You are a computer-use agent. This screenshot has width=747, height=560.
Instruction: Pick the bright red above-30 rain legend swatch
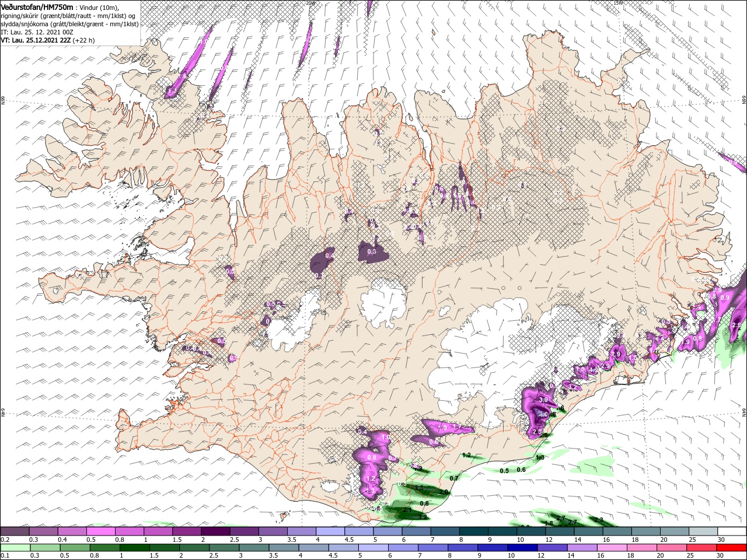point(731,548)
